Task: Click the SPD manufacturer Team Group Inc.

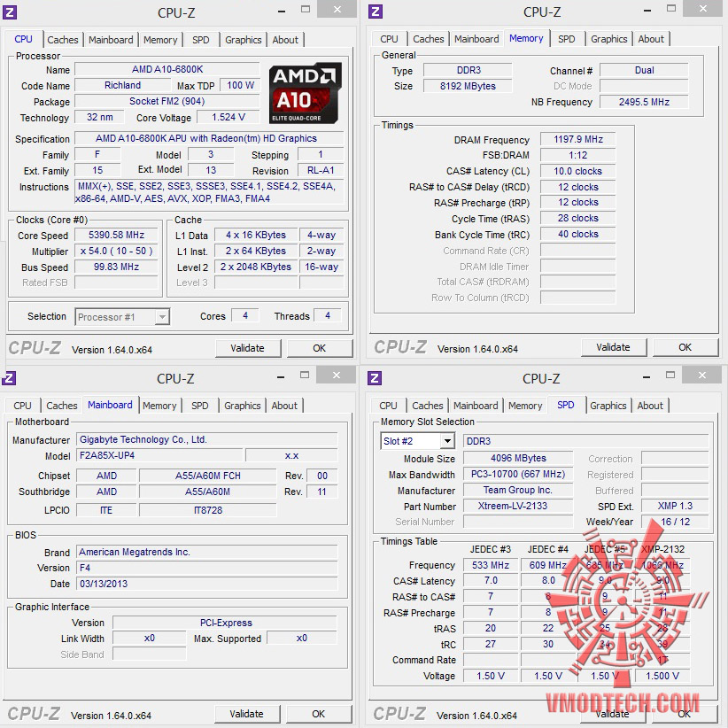Action: coord(518,491)
